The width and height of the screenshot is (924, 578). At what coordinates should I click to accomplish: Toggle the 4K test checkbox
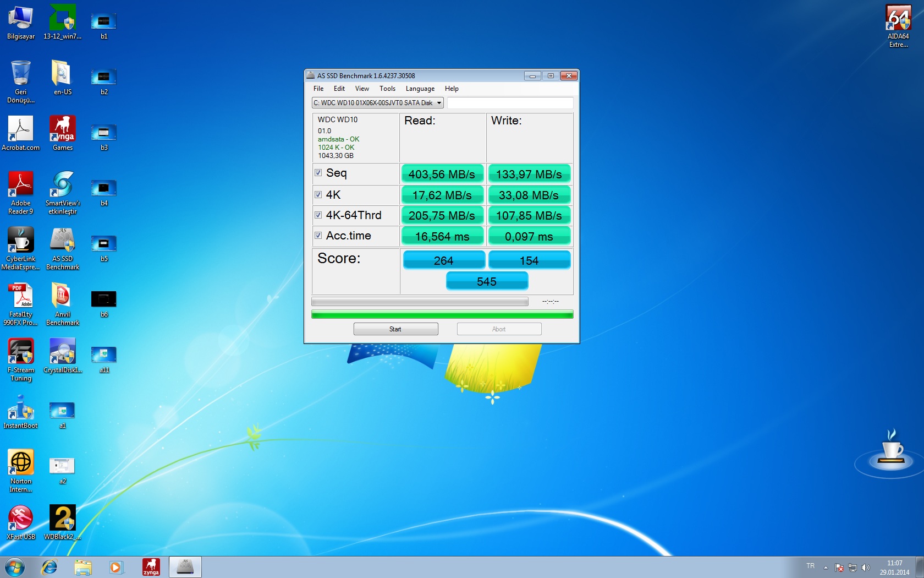point(318,195)
